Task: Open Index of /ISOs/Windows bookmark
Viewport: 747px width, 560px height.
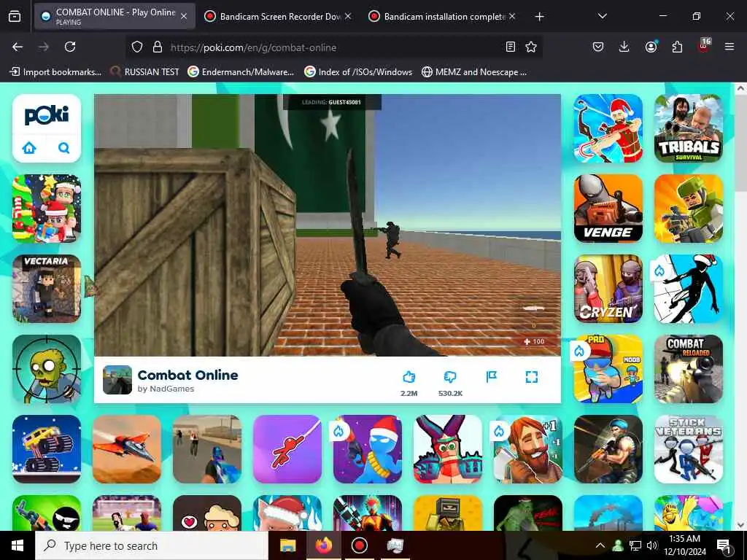Action: coord(358,72)
